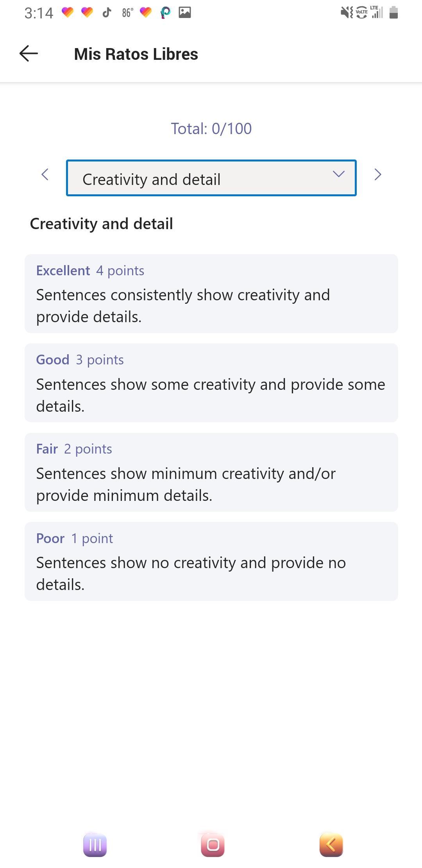Expand criteria list via chevron arrow
The image size is (422, 868).
pos(338,174)
